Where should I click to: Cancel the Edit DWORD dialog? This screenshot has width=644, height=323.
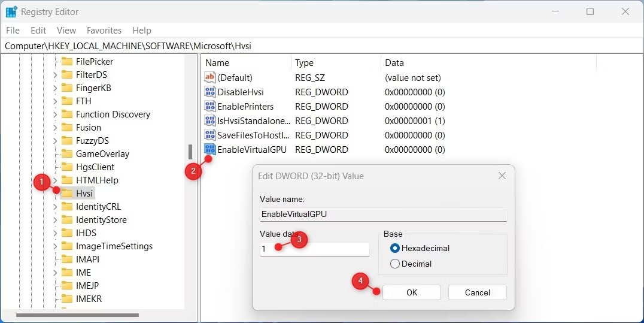click(x=477, y=292)
